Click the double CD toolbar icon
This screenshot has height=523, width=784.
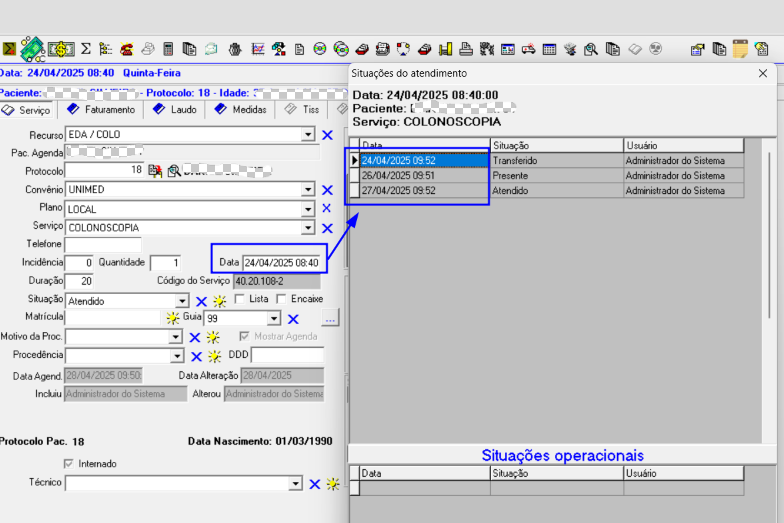[x=341, y=49]
